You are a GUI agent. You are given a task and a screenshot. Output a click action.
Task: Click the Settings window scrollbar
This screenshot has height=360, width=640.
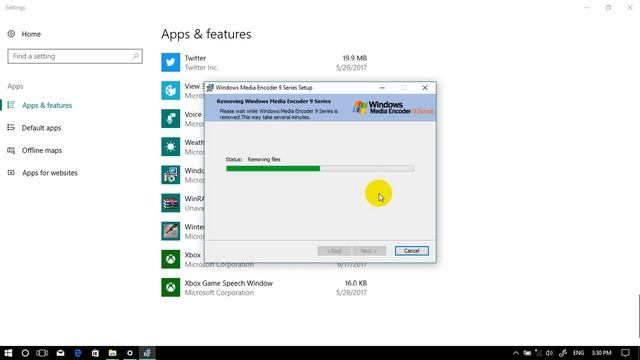[x=638, y=316]
